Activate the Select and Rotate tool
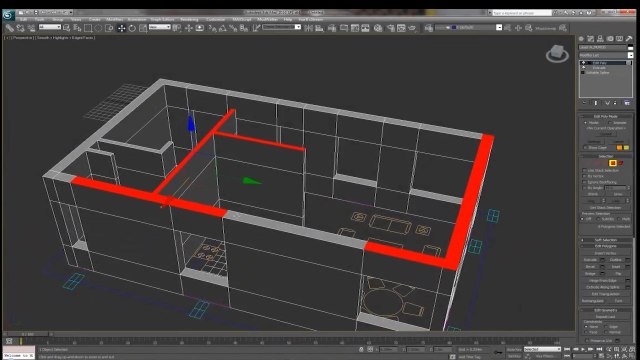The height and width of the screenshot is (360, 640). tap(132, 28)
